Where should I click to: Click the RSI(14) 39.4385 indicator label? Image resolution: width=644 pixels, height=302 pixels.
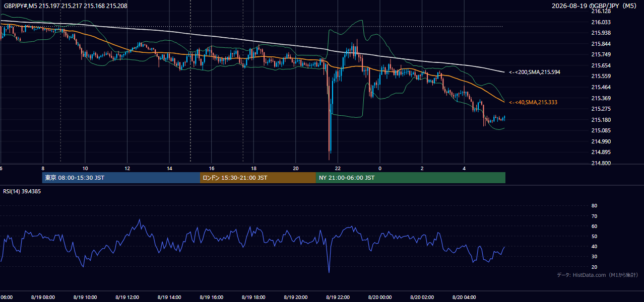(x=22, y=191)
